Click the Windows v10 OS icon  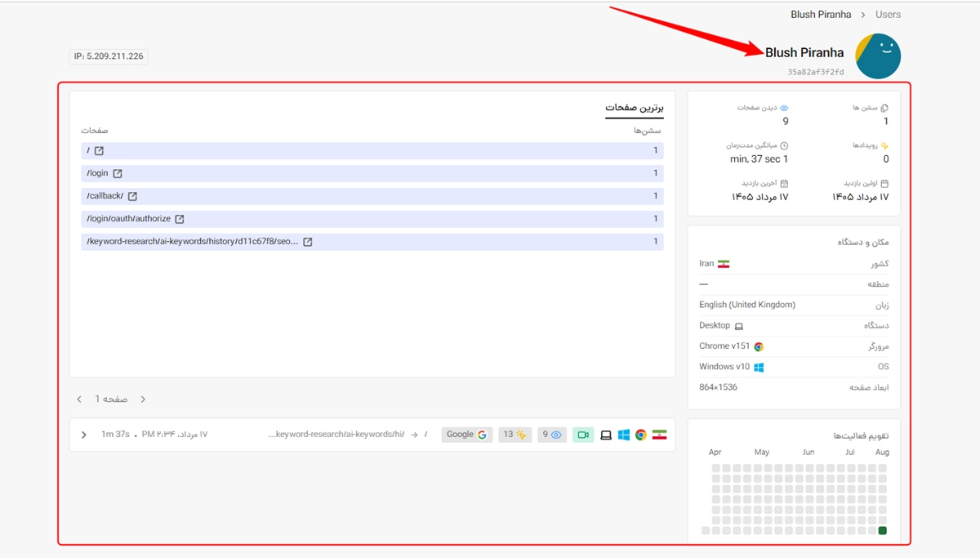(x=759, y=368)
